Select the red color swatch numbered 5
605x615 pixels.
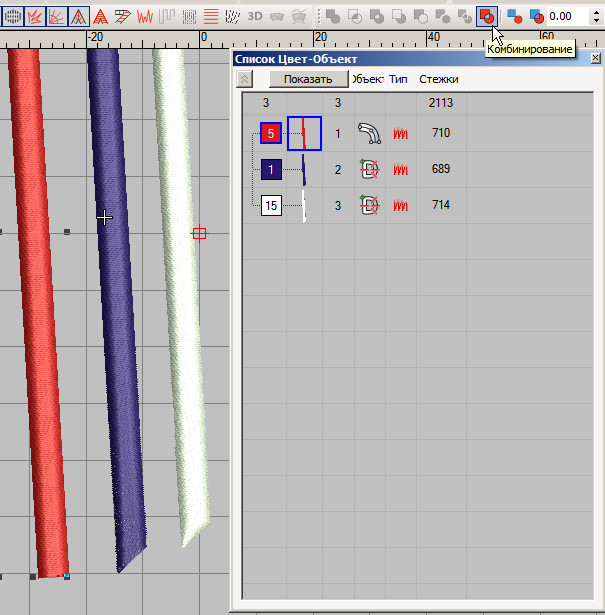click(270, 133)
